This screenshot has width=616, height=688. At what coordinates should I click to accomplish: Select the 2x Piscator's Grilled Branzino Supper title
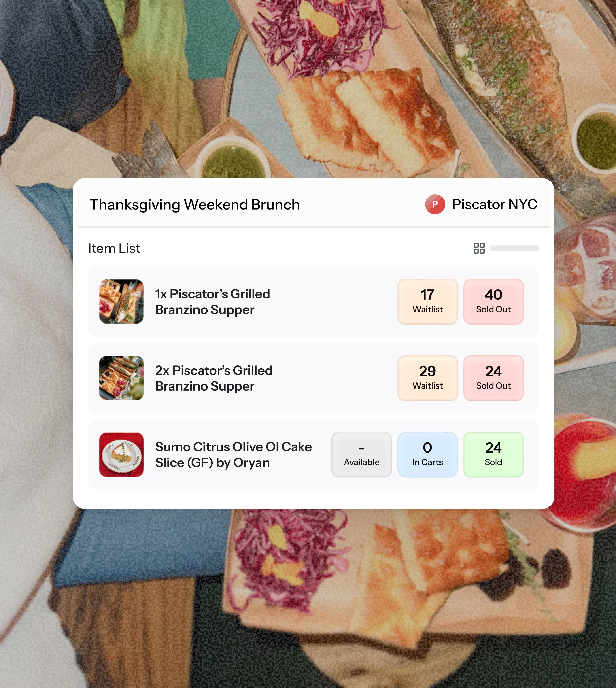tap(214, 378)
